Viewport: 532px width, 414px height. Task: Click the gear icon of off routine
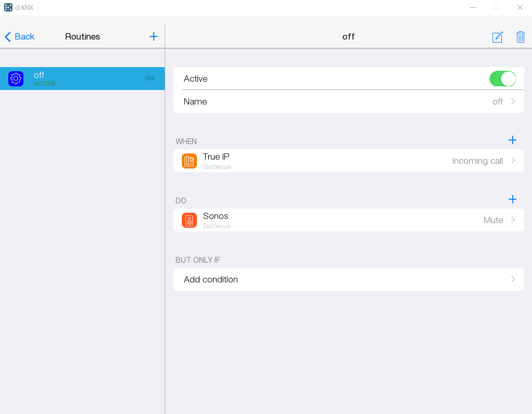(x=16, y=79)
